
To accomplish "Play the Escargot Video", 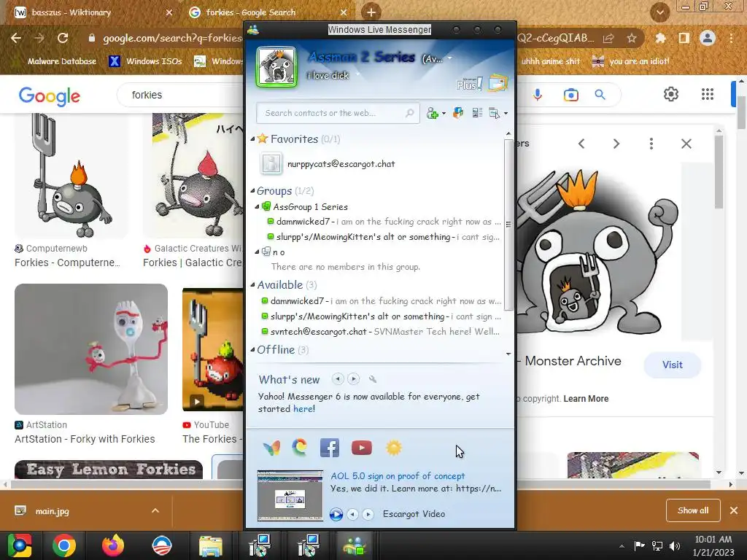I will (336, 514).
